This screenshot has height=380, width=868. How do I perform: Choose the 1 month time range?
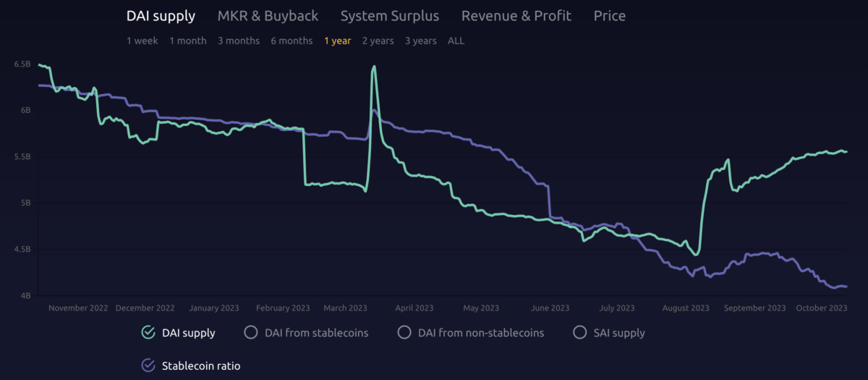pyautogui.click(x=187, y=41)
